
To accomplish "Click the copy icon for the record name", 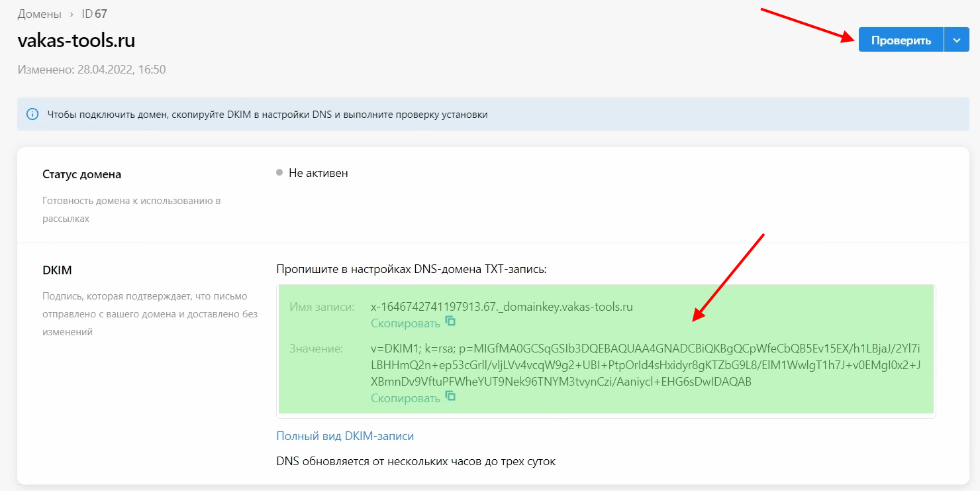I will pos(450,322).
